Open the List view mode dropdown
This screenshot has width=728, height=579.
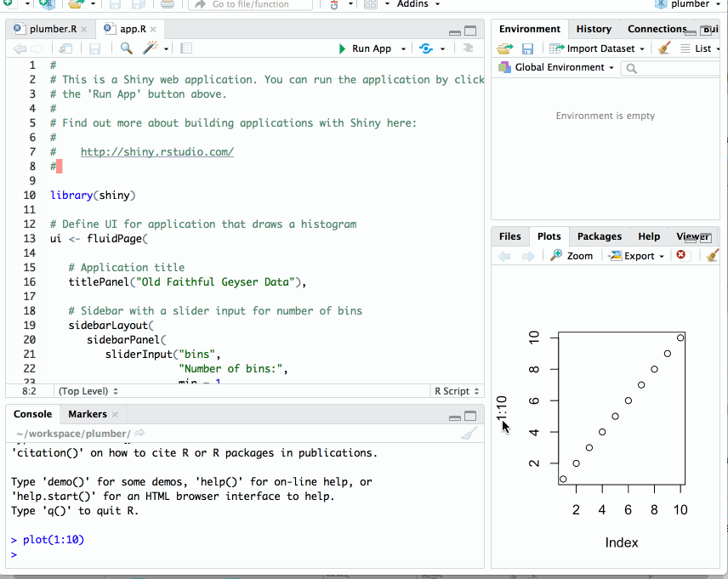(x=700, y=48)
